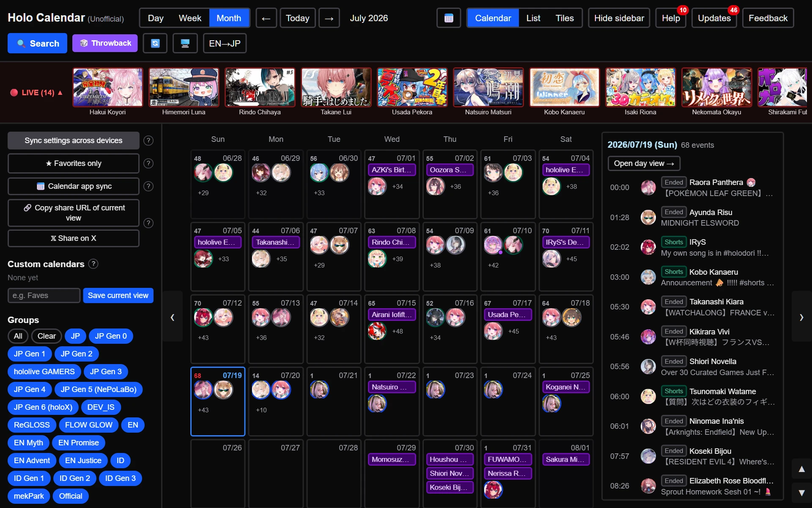
Task: Click the refresh sync icon button
Action: click(155, 43)
